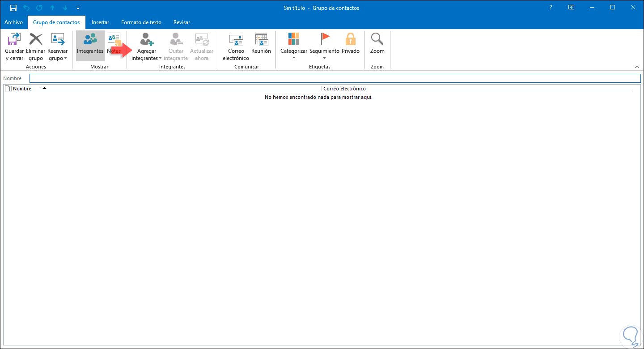
Task: Collapse the ribbon with chevron
Action: click(x=637, y=67)
